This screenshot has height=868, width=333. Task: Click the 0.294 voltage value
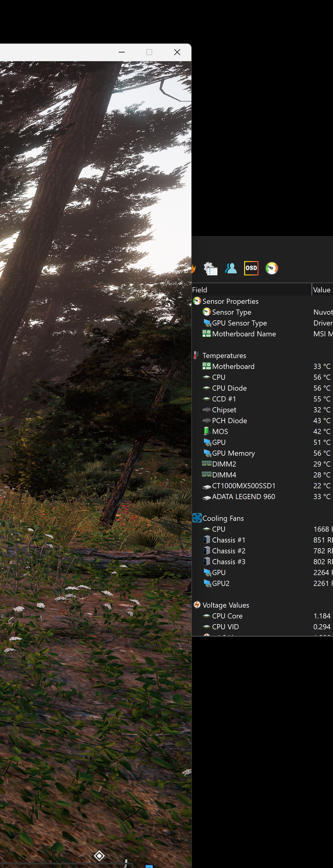tap(322, 627)
